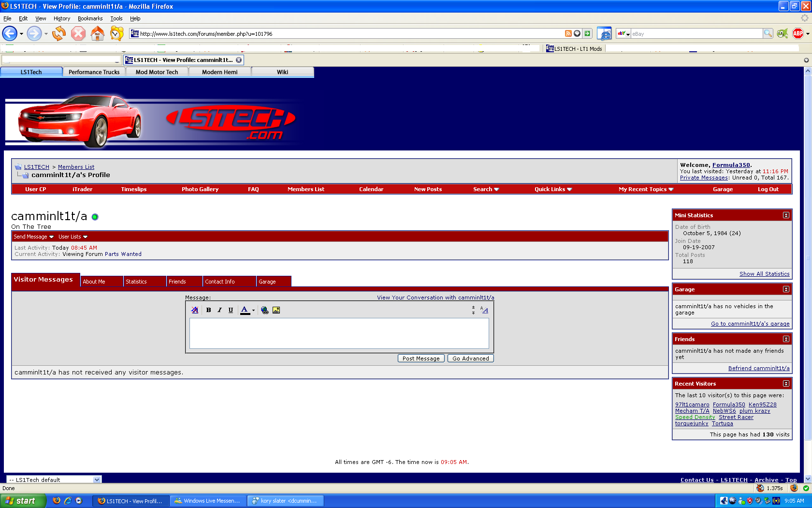The width and height of the screenshot is (812, 508).
Task: Collapse the Mini Statistics panel
Action: (786, 215)
